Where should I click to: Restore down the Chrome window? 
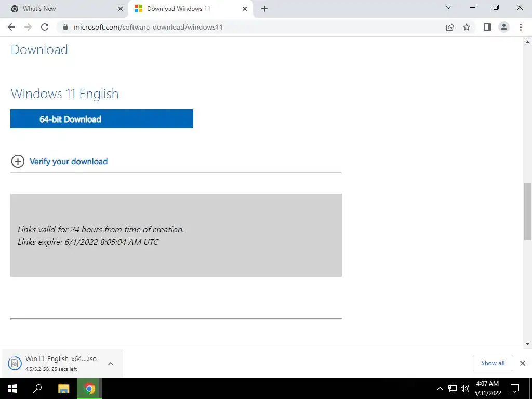(x=496, y=7)
